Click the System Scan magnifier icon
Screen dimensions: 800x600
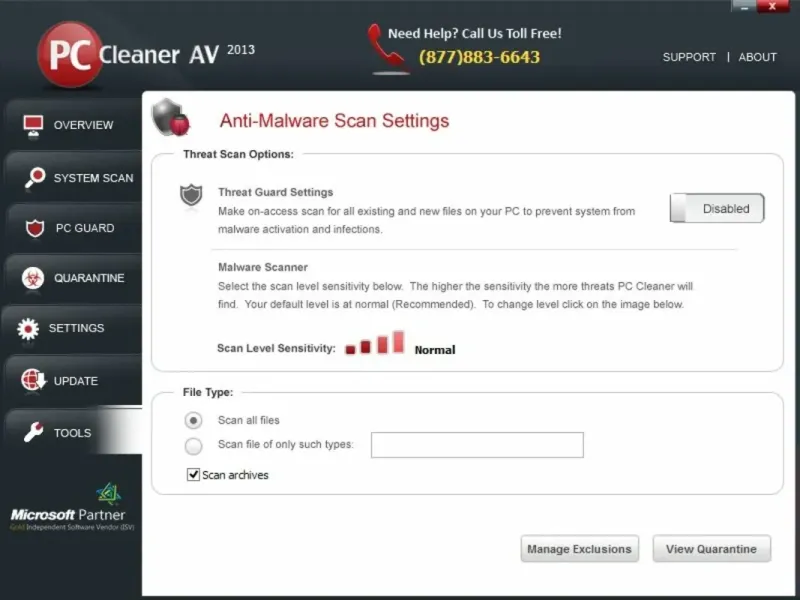(35, 178)
